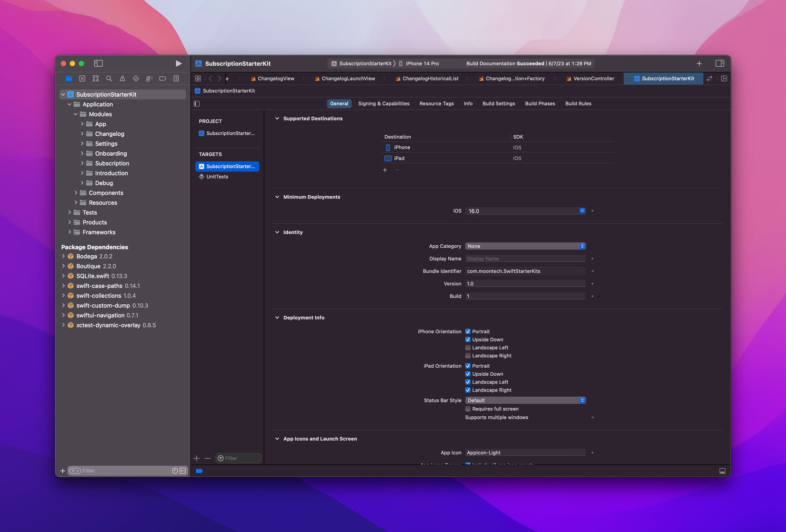
Task: Open Supports multiple windows arrow
Action: click(592, 418)
